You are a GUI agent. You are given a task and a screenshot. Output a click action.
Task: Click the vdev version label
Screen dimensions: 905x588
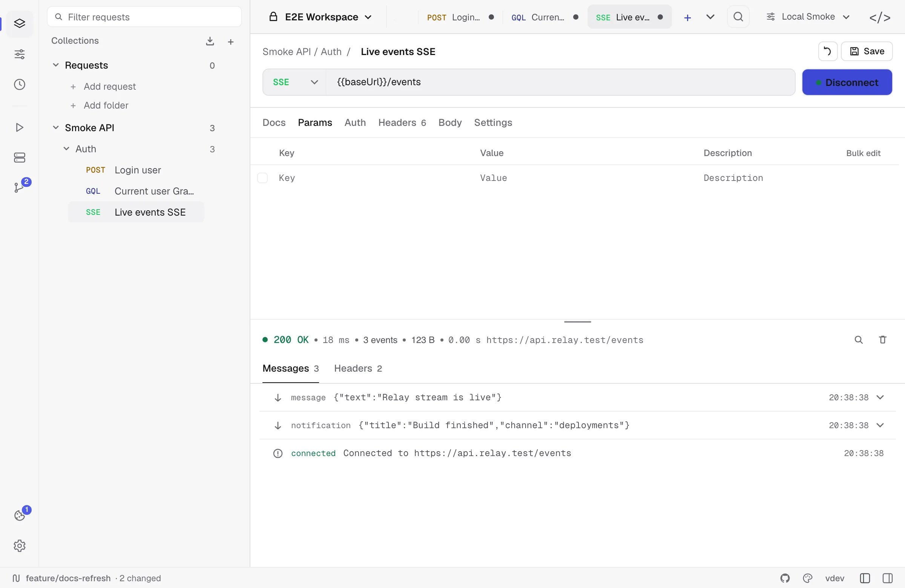coord(834,578)
